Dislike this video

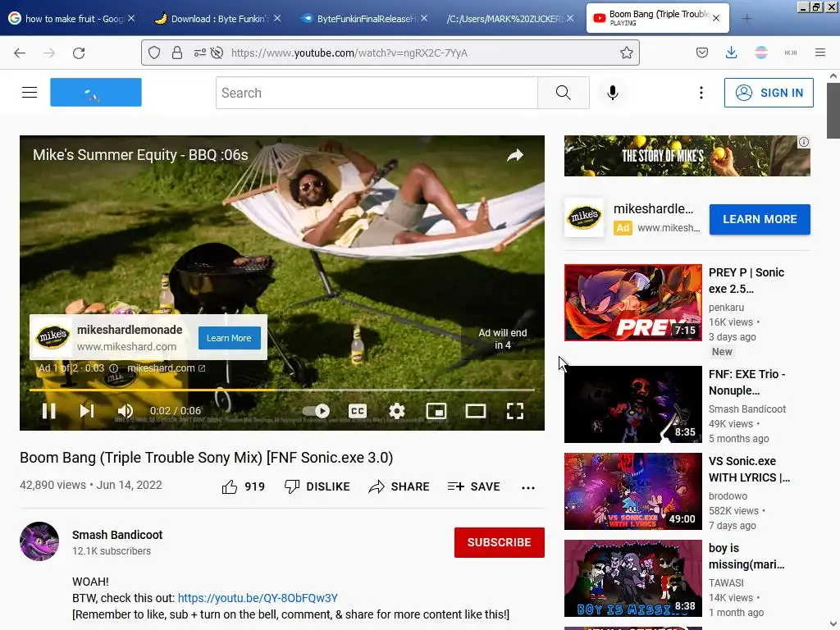point(317,486)
